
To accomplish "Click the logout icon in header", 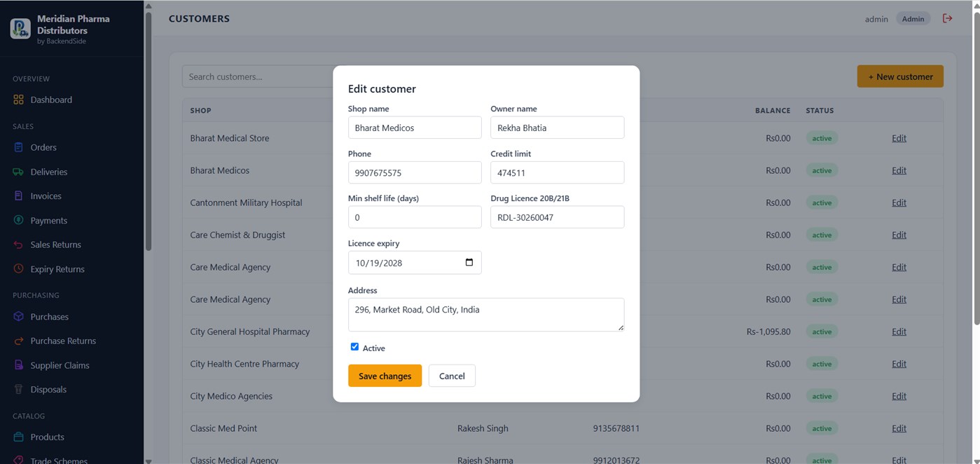I will click(948, 18).
